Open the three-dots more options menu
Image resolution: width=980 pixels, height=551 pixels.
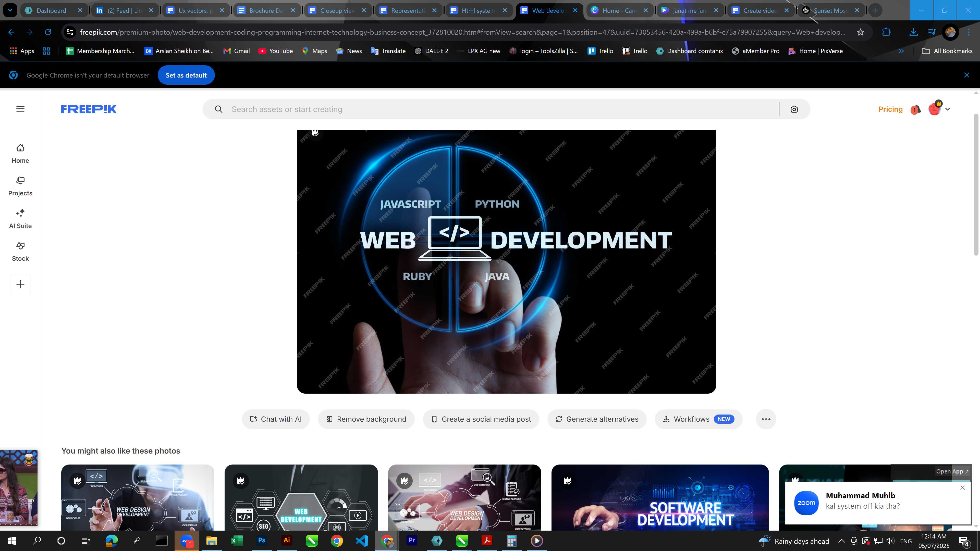[x=766, y=419]
